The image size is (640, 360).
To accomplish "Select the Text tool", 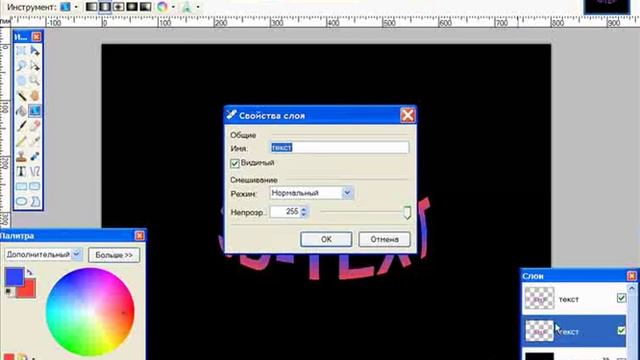I will coord(21,171).
